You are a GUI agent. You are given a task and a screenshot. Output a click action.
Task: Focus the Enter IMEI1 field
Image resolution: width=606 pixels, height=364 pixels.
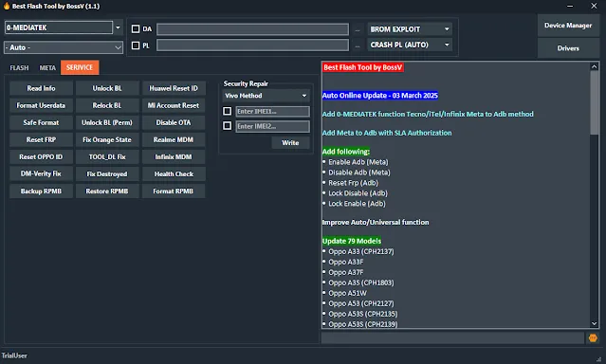(x=273, y=112)
